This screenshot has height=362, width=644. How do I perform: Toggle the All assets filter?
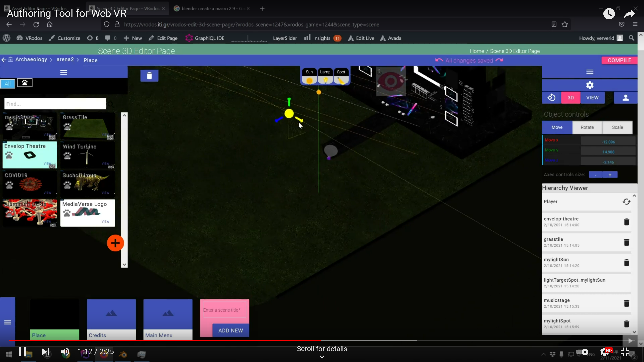[8, 83]
